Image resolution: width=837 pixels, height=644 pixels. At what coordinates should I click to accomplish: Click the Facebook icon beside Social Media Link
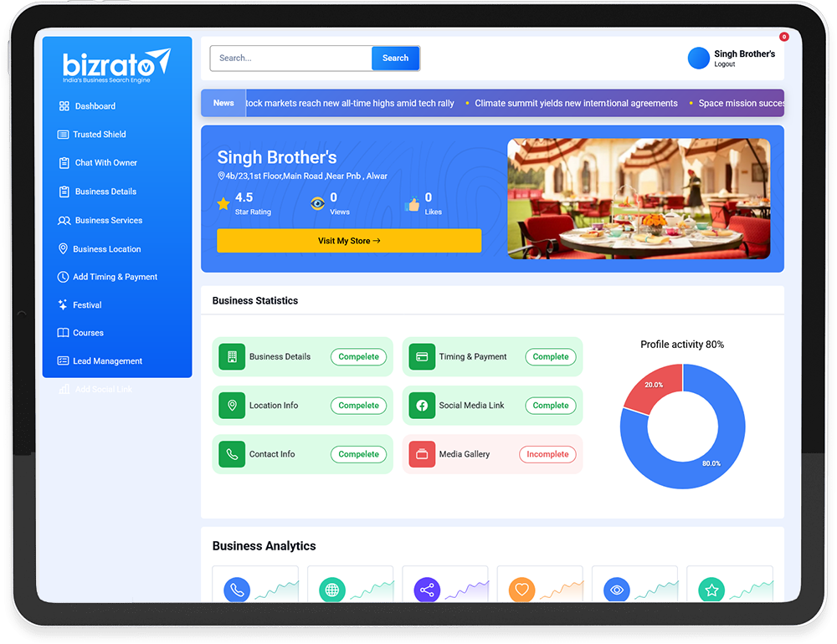(422, 406)
